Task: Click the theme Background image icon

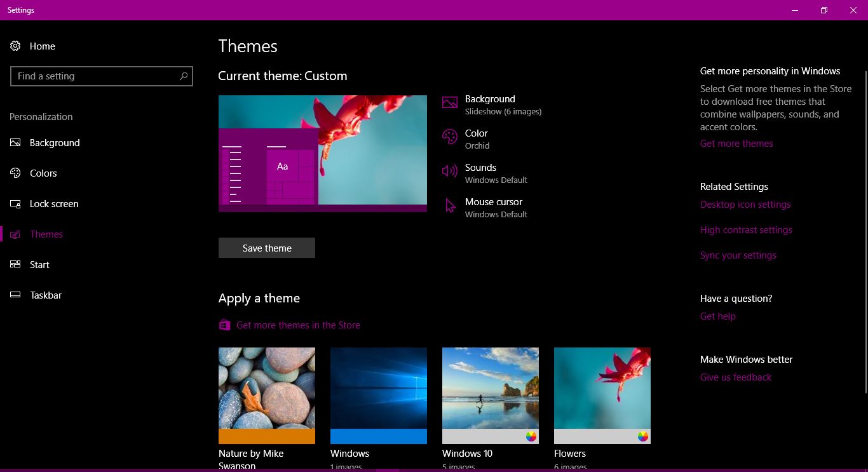Action: (450, 103)
